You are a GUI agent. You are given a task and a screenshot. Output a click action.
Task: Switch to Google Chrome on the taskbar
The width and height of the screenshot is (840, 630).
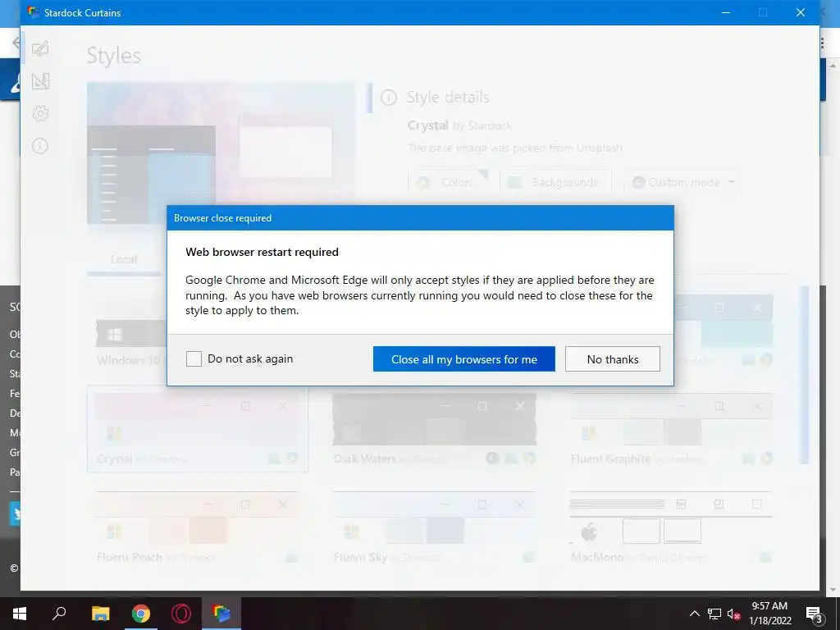click(141, 614)
